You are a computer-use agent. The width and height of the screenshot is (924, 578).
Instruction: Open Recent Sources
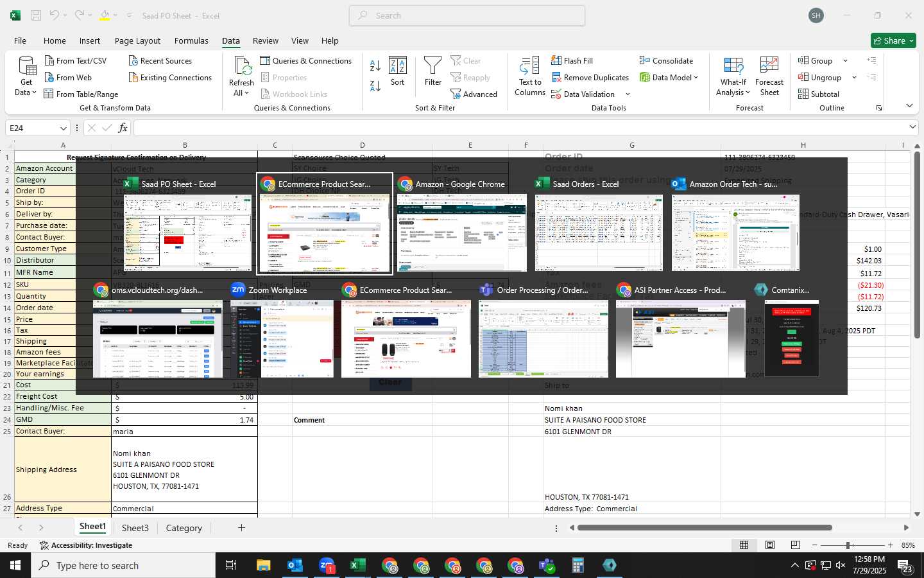160,60
